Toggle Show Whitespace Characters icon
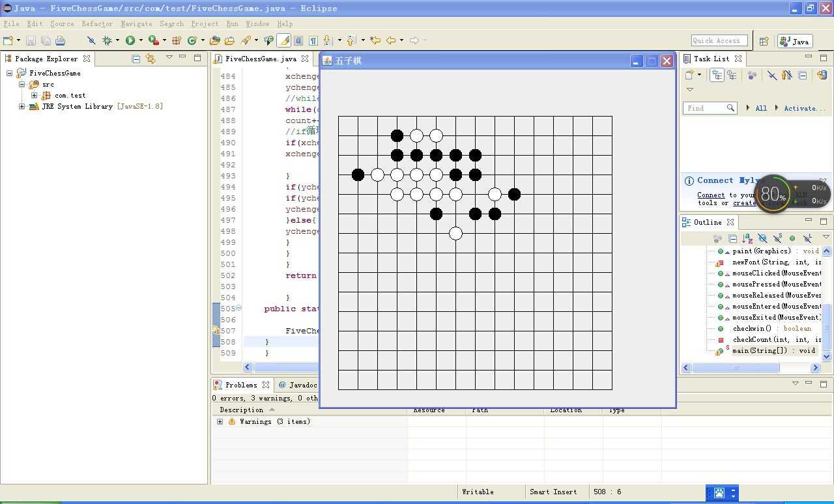This screenshot has width=834, height=504. (313, 40)
